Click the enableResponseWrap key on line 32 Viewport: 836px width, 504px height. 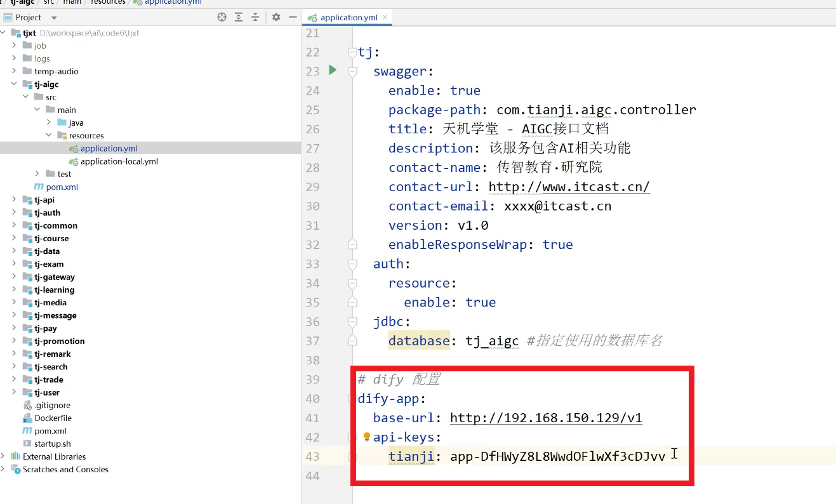coord(458,244)
